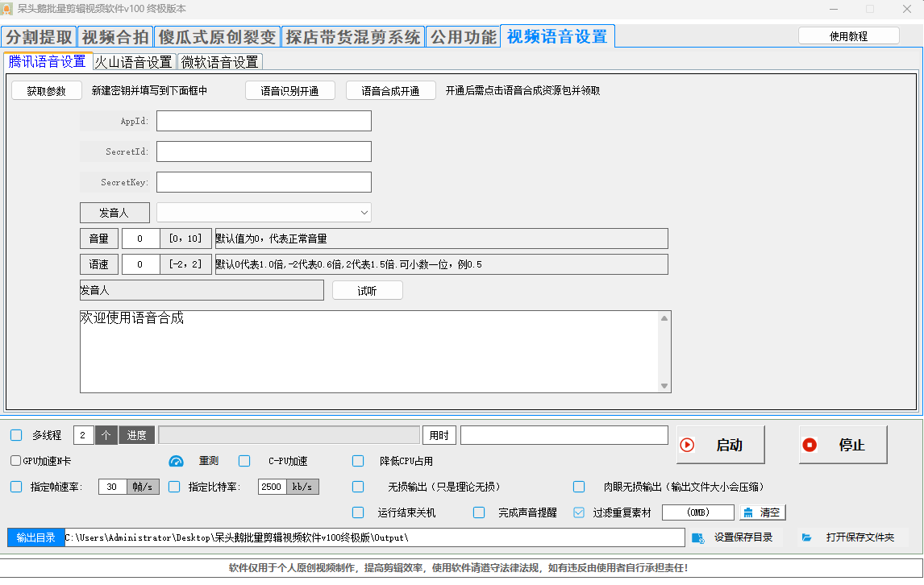The image size is (924, 585).
Task: Switch to the 火山语音设置 tab
Action: [134, 62]
